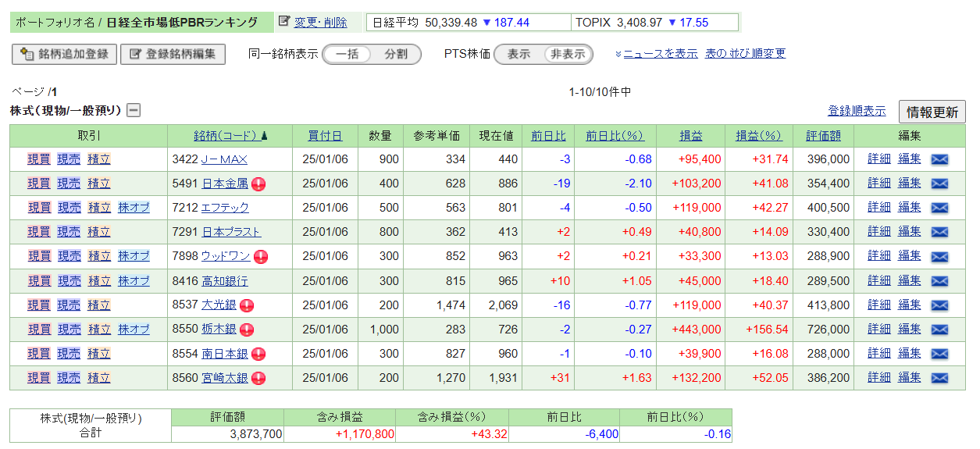Click the red alert icon beside 日本金属
The height and width of the screenshot is (449, 980).
click(258, 184)
